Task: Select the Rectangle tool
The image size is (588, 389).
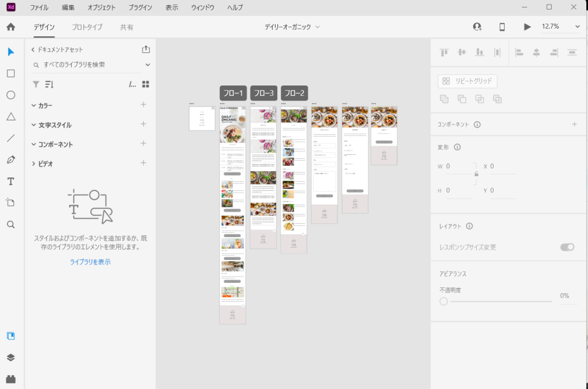Action: [x=11, y=73]
